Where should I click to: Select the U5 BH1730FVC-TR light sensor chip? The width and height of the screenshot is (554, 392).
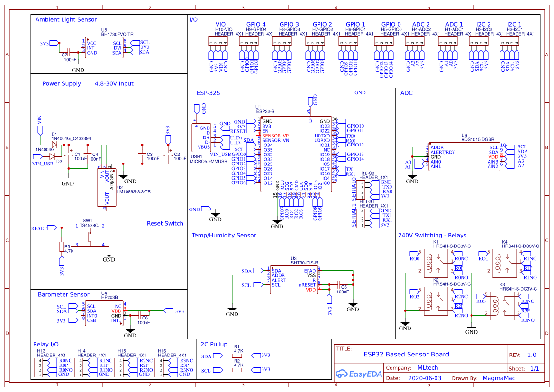[104, 48]
